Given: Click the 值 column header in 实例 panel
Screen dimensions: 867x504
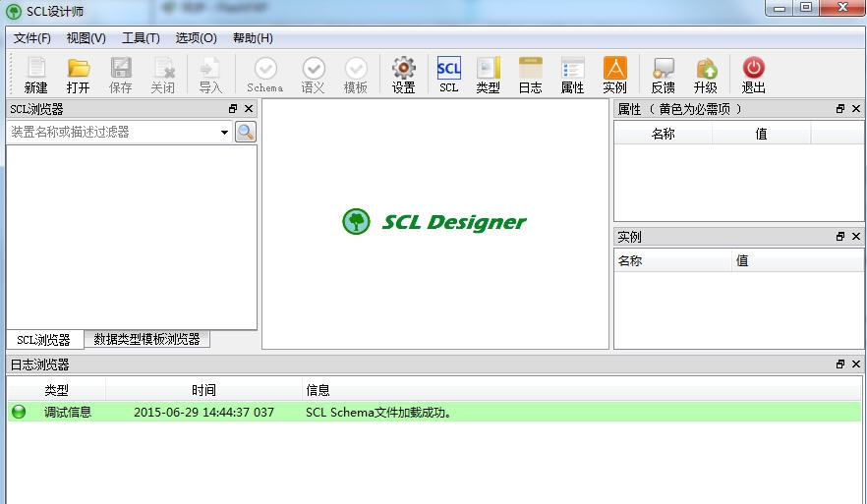Looking at the screenshot, I should point(796,261).
